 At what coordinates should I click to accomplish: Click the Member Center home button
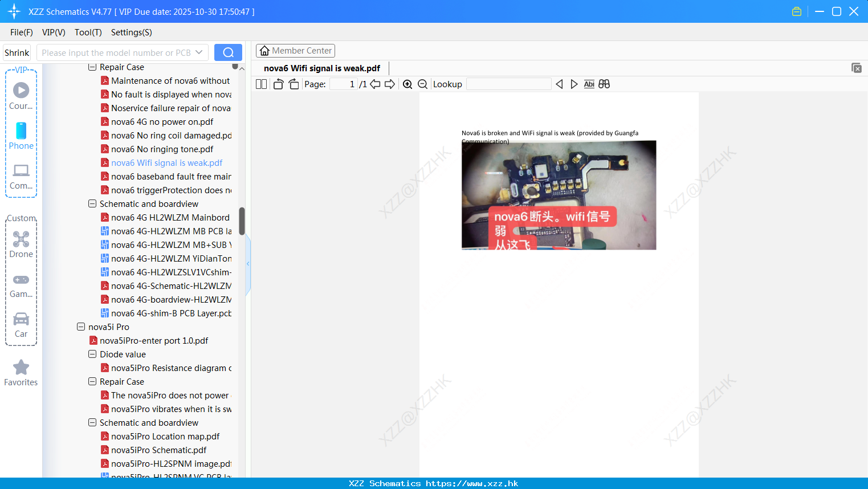pyautogui.click(x=295, y=51)
